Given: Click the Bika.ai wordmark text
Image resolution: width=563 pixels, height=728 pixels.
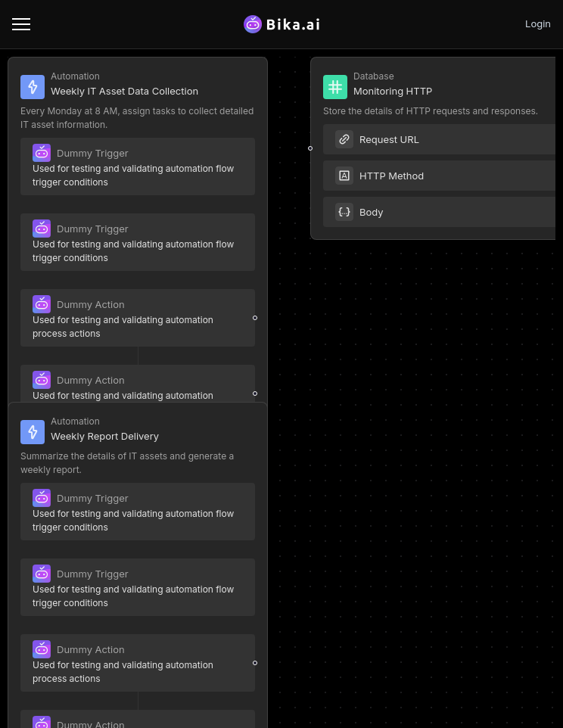Looking at the screenshot, I should point(294,24).
